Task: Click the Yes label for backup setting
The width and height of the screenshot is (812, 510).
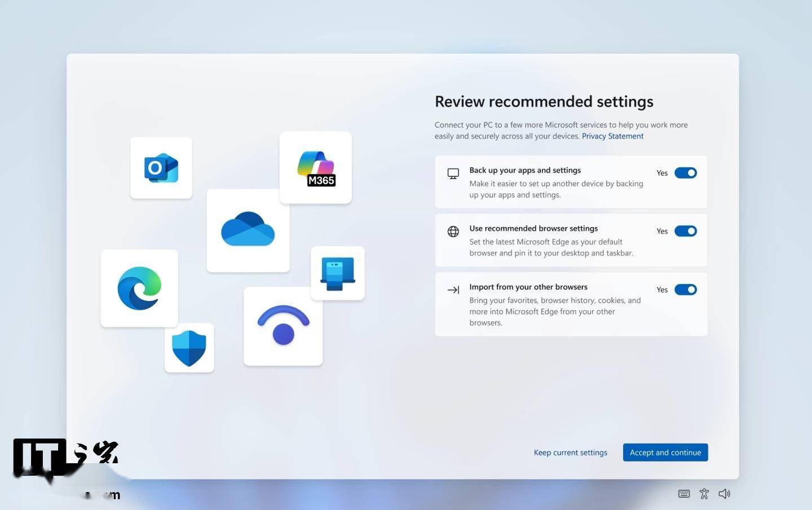Action: pyautogui.click(x=662, y=173)
